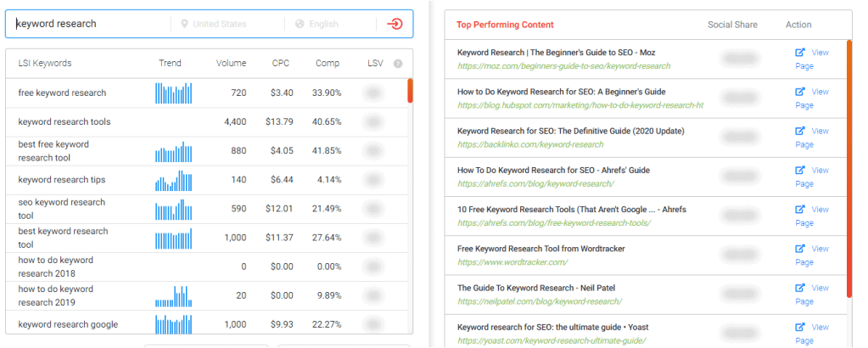Screen dimensions: 868x348
Task: Click the red search submit arrow icon
Action: coord(395,24)
